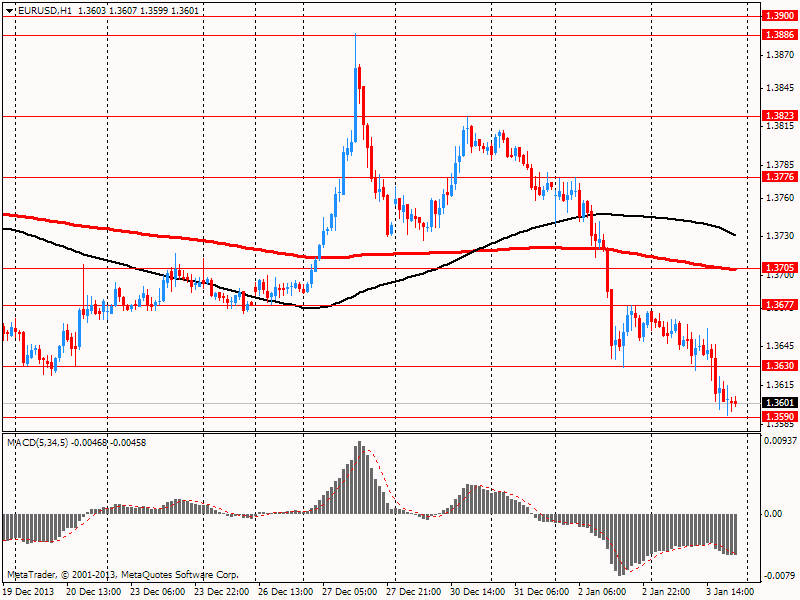800x600 pixels.
Task: Click the 23 Dec 22:00 time label
Action: point(222,592)
